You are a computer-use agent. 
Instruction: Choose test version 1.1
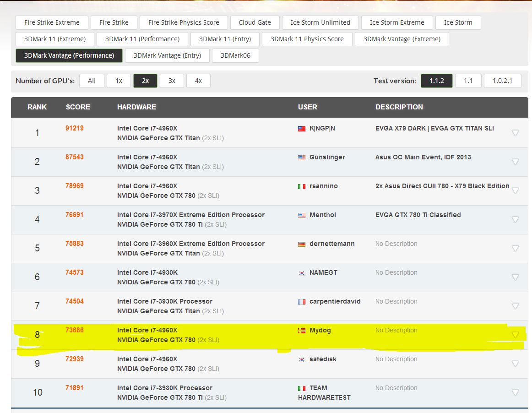(468, 81)
